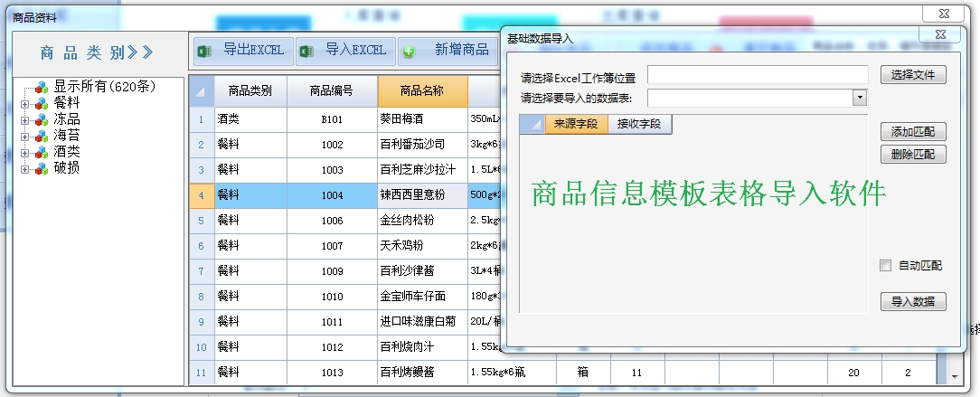
Task: Click the 新增商品 button label
Action: coord(462,50)
